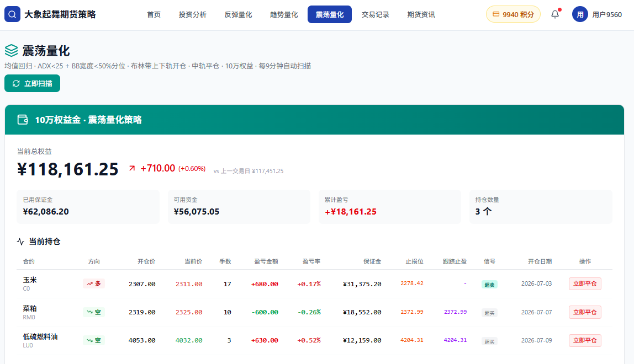Click the layers icon beside 震荡量化 title

pos(11,51)
